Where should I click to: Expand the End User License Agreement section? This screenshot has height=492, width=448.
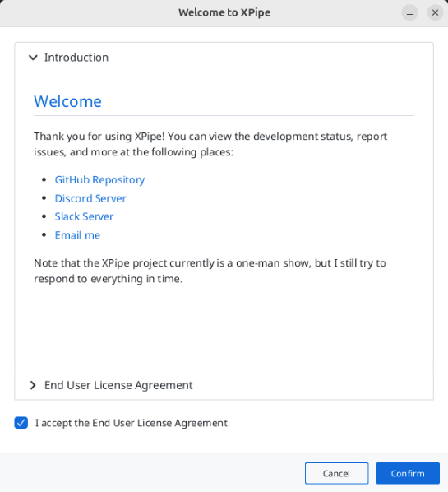coord(224,385)
